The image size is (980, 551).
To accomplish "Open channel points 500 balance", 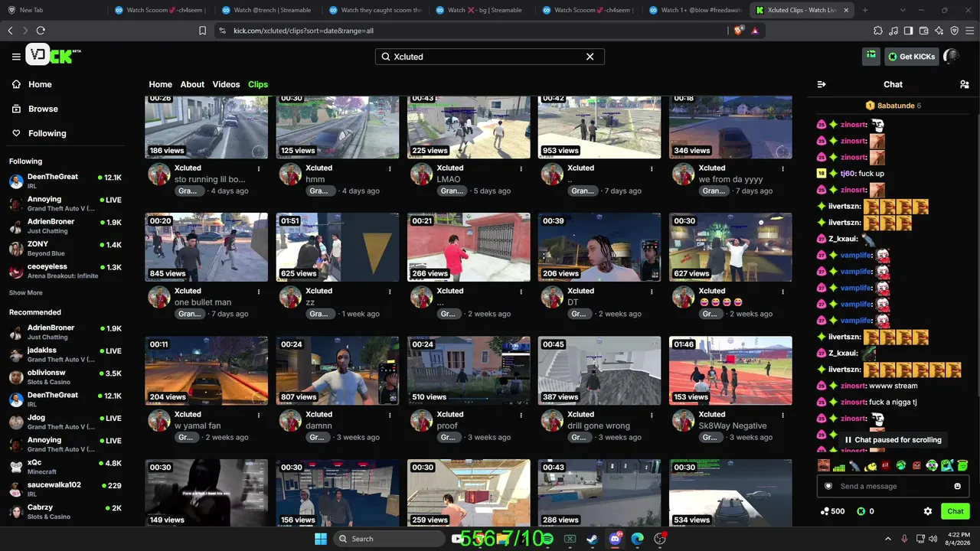I will (x=832, y=511).
